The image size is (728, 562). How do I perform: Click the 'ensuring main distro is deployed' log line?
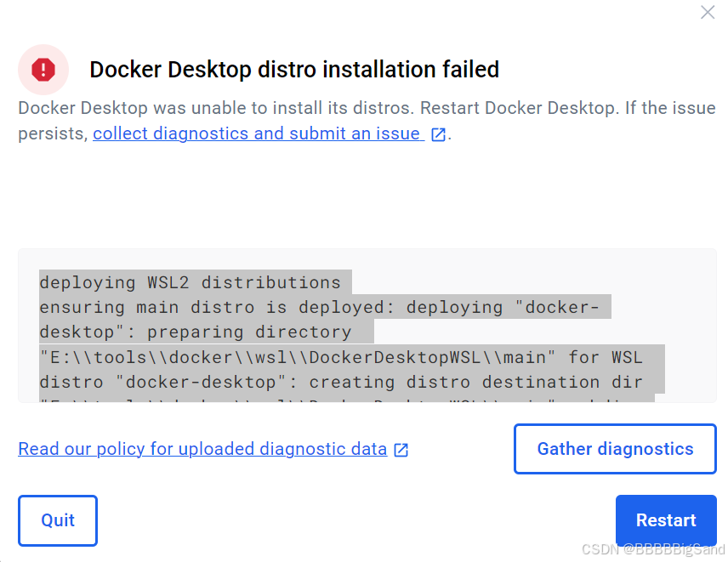coord(325,307)
